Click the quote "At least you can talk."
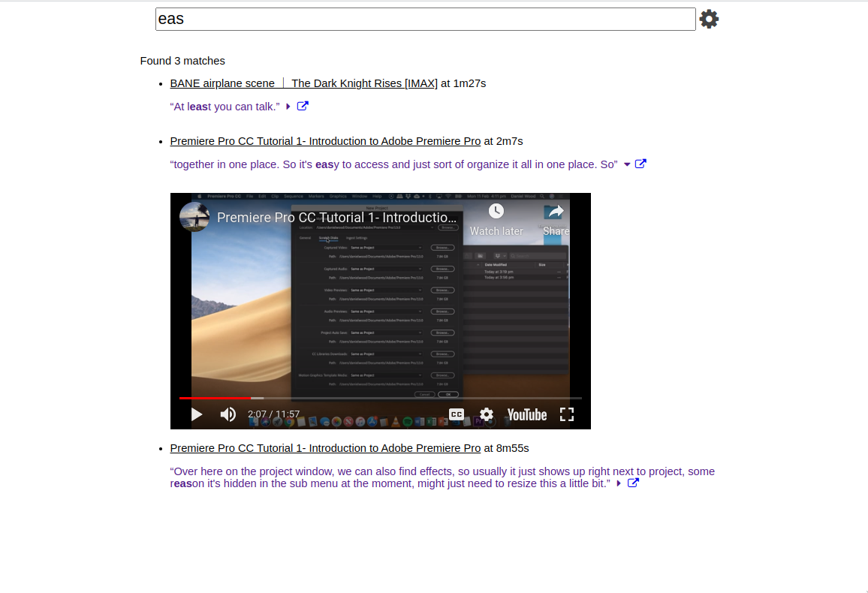This screenshot has height=593, width=868. point(225,107)
